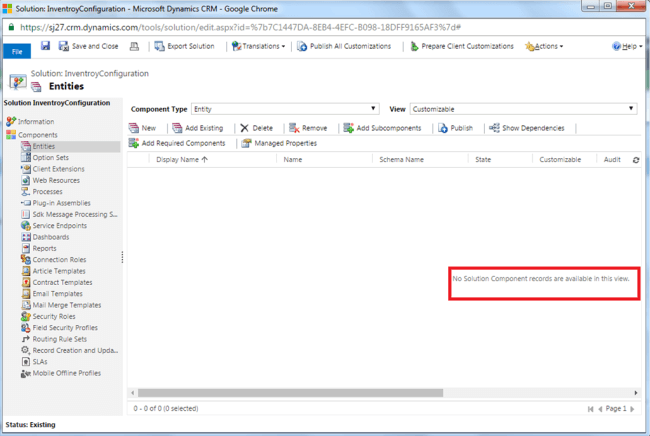Open the Translations dropdown menu
Screen dimensions: 650x436
[259, 46]
